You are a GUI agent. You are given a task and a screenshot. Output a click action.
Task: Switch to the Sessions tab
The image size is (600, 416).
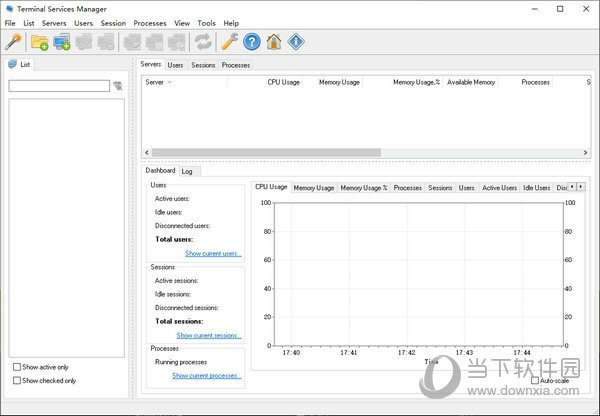(x=203, y=65)
